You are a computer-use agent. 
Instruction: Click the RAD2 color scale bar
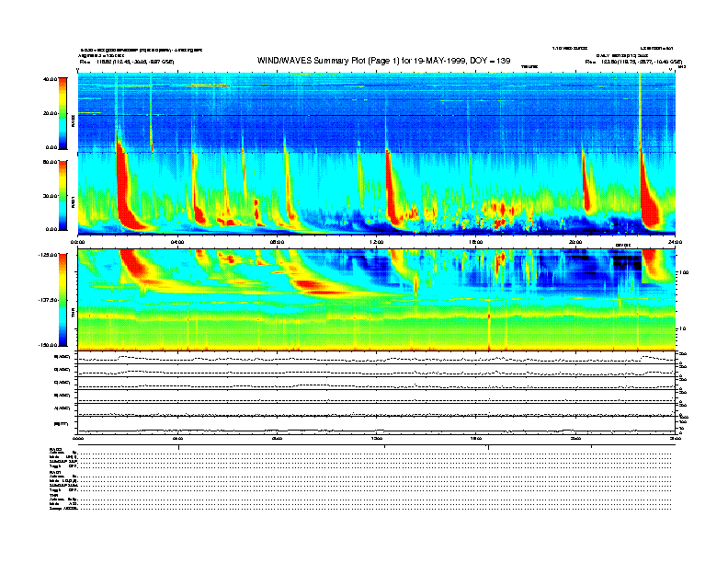[63, 113]
